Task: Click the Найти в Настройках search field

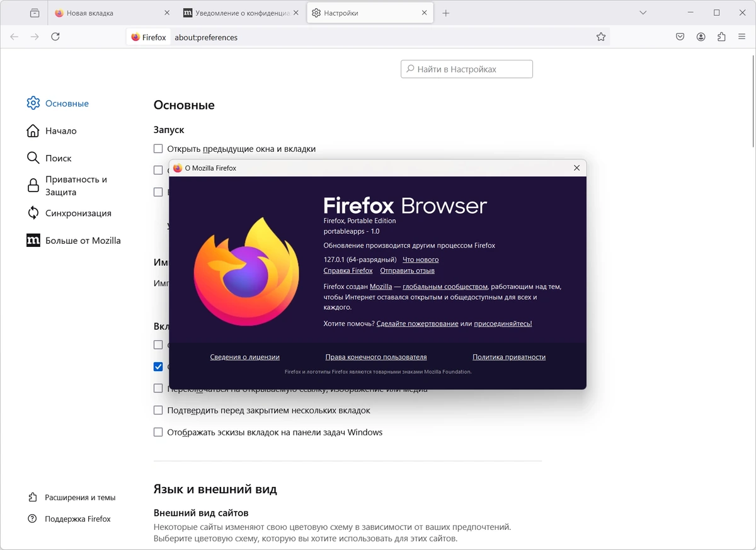Action: point(467,69)
